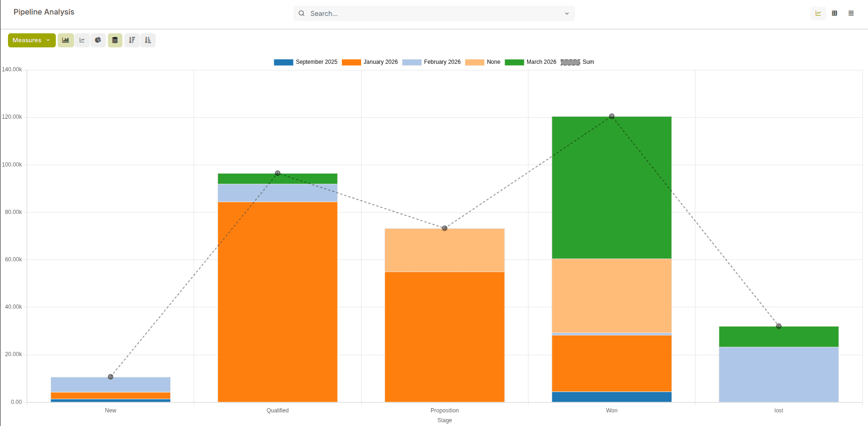Select the None legend label
The width and height of the screenshot is (868, 426).
(493, 62)
